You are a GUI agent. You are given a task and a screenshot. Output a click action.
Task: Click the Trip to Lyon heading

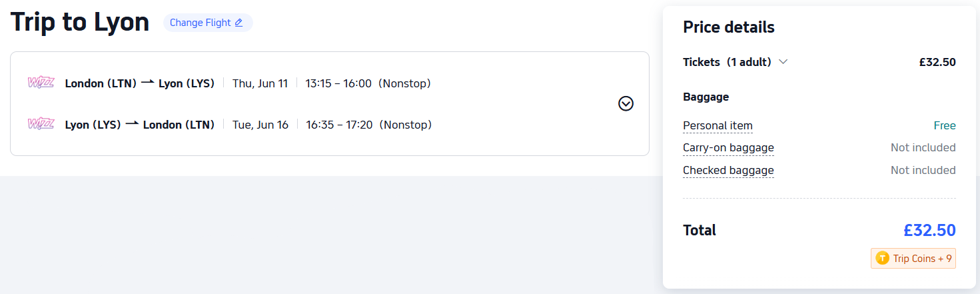(x=80, y=23)
